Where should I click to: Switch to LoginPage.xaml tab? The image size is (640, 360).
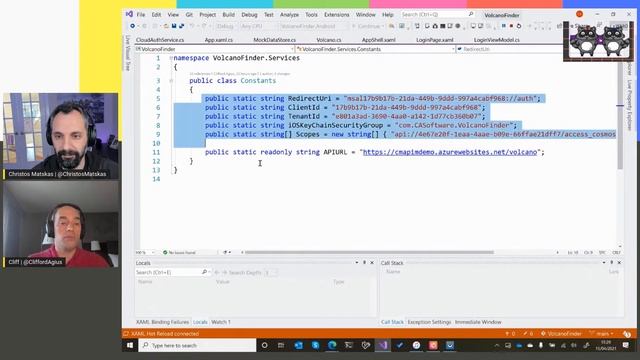(435, 40)
